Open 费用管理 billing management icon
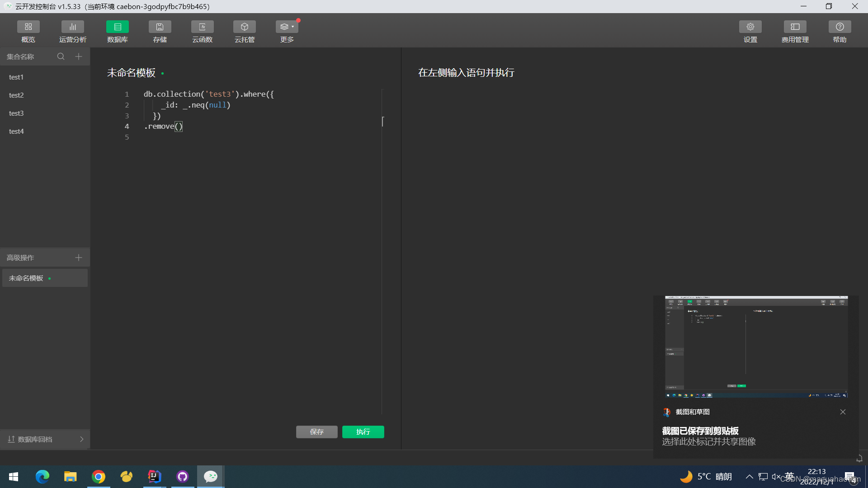The height and width of the screenshot is (488, 868). click(795, 27)
